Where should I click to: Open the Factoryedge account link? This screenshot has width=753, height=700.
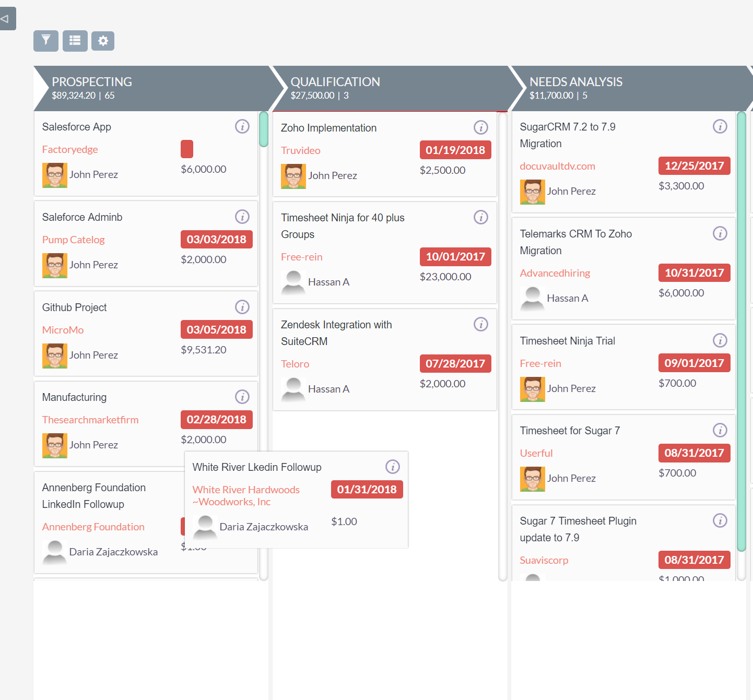click(70, 149)
